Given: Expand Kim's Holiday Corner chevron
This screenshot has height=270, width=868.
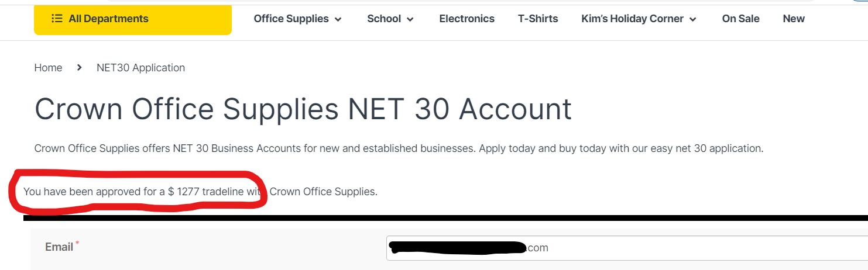Looking at the screenshot, I should [693, 19].
